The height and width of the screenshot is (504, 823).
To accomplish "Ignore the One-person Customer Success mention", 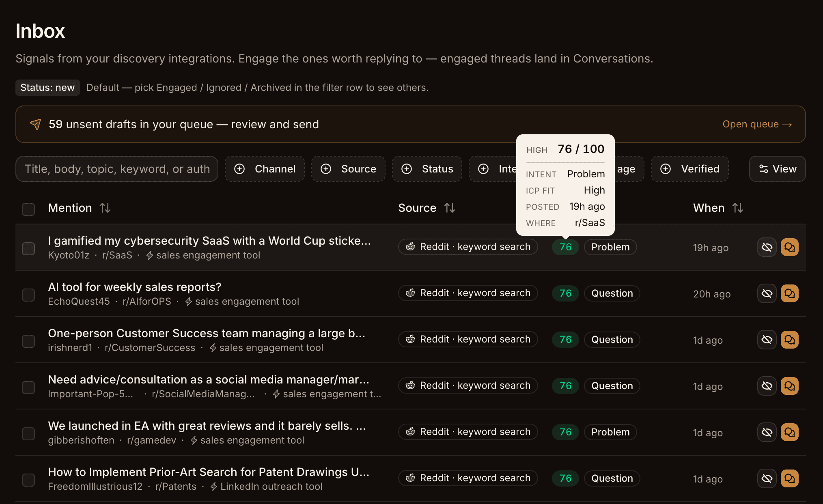I will [x=767, y=340].
